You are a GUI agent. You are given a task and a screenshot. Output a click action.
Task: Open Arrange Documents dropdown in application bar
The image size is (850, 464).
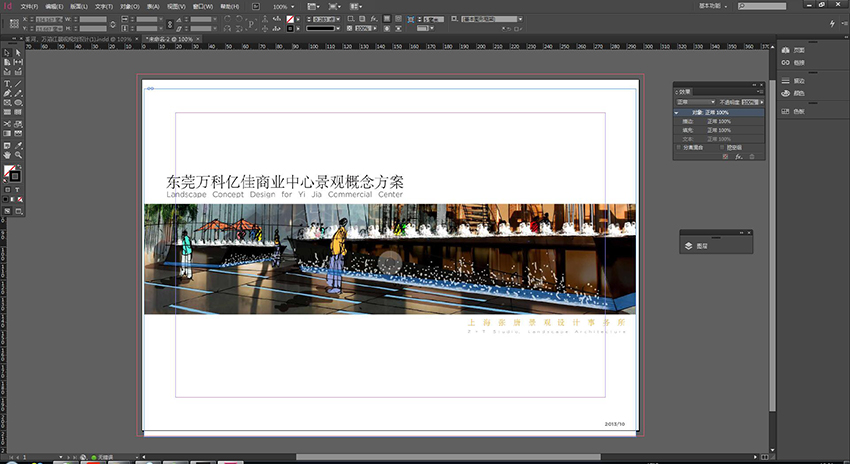[x=356, y=7]
